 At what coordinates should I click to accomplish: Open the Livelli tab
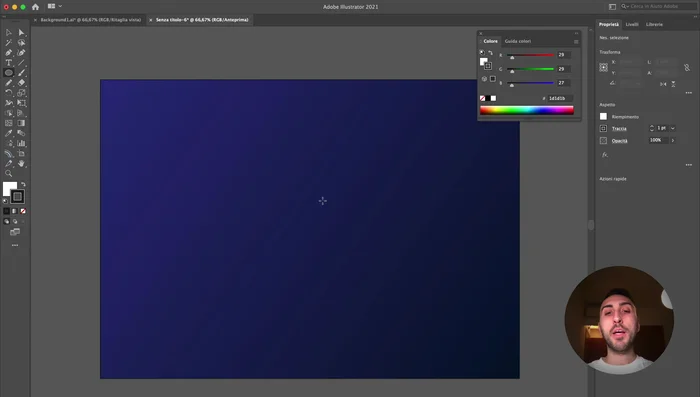click(x=632, y=25)
